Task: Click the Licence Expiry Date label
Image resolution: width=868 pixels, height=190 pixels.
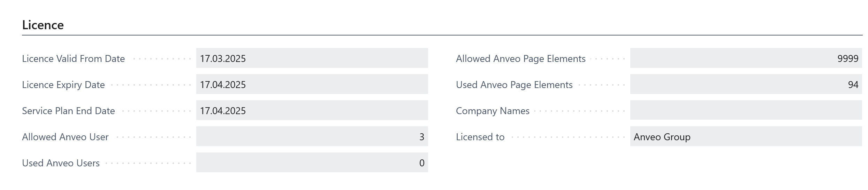Action: (63, 85)
